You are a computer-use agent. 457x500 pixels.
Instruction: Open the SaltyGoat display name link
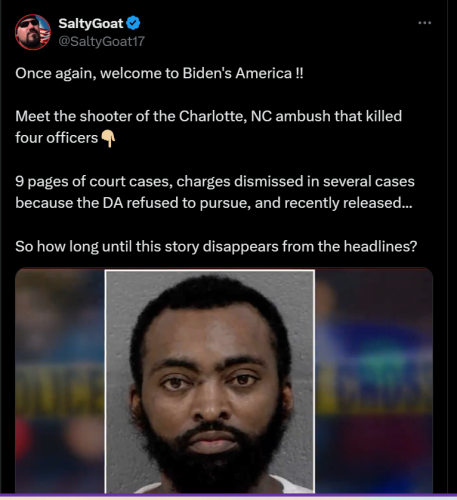click(91, 23)
